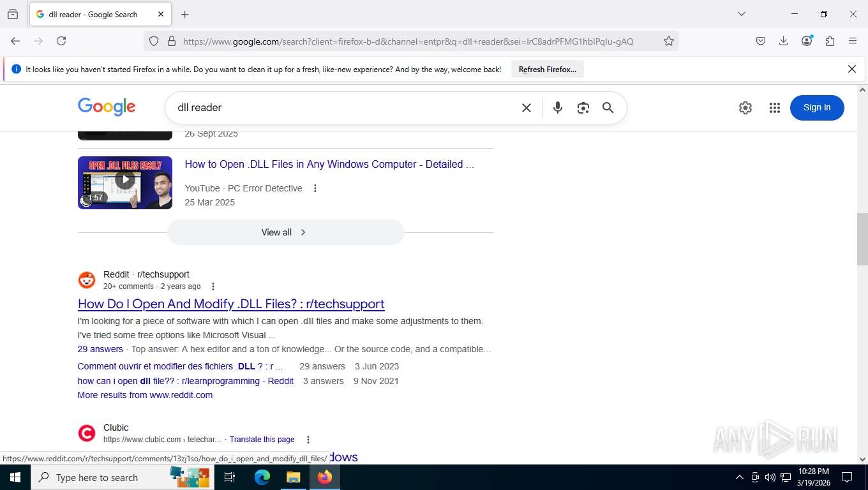This screenshot has height=490, width=868.
Task: Open Google quick settings gear
Action: click(745, 108)
